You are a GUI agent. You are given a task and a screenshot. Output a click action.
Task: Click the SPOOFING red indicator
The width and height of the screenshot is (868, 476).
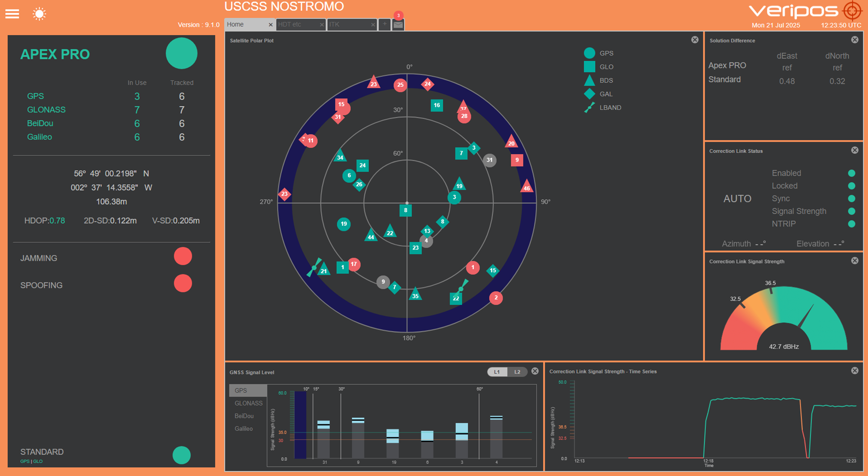[183, 283]
